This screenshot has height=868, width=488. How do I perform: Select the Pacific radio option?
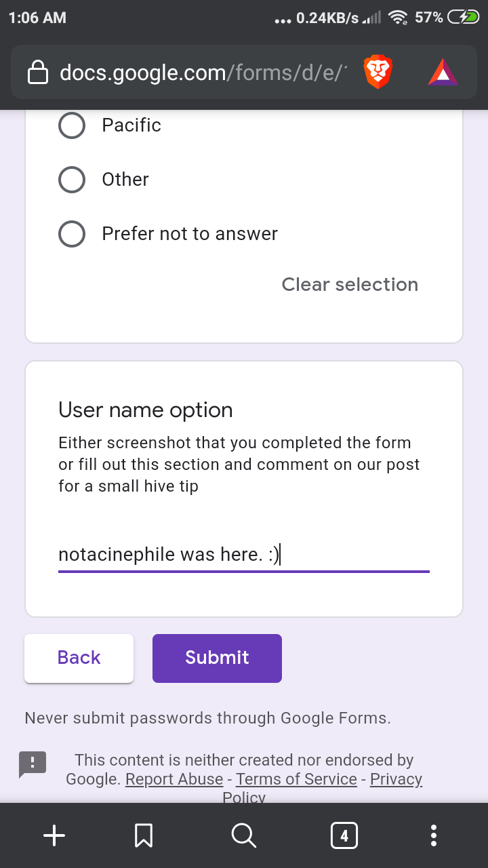(x=72, y=125)
